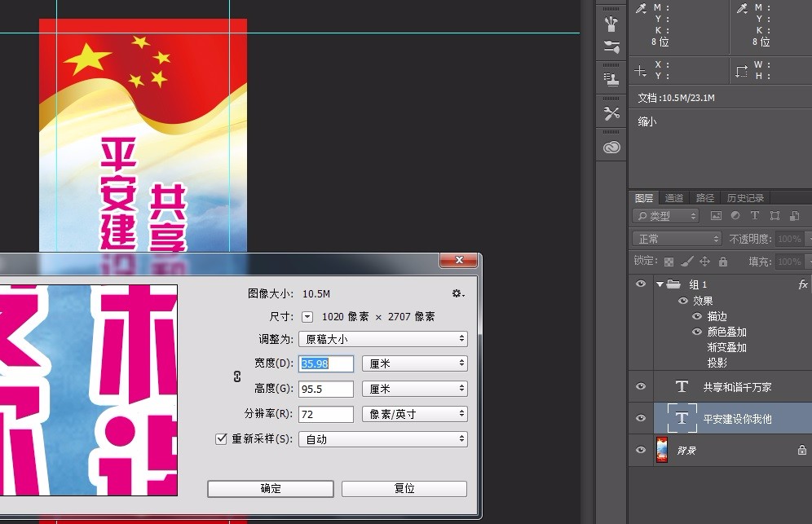
Task: Click the 高度 height input field
Action: pos(326,389)
